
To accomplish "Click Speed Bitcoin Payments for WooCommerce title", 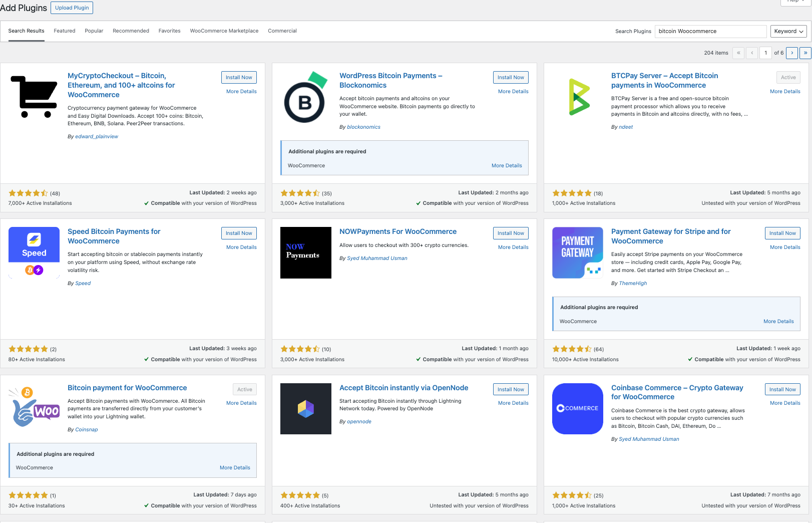I will pyautogui.click(x=114, y=236).
